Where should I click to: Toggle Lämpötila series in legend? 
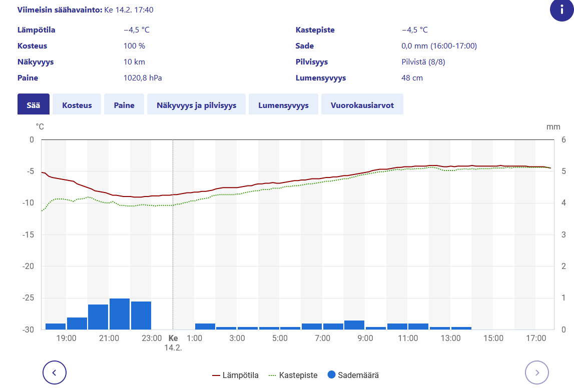pyautogui.click(x=235, y=375)
